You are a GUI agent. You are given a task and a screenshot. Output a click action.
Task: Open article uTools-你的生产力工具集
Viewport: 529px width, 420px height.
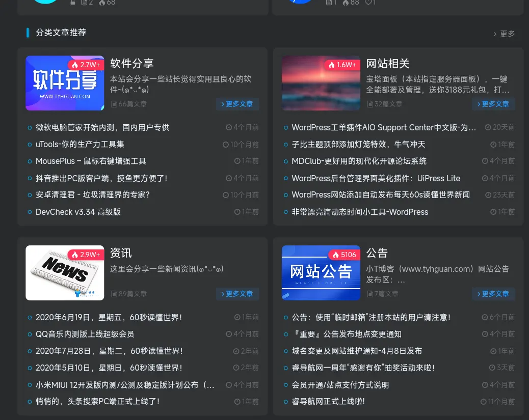(x=80, y=144)
